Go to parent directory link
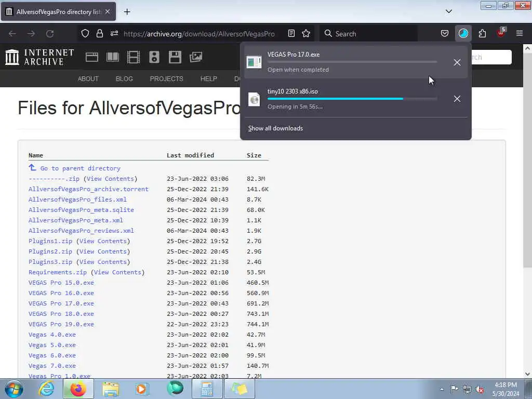This screenshot has width=532, height=399. coord(80,168)
